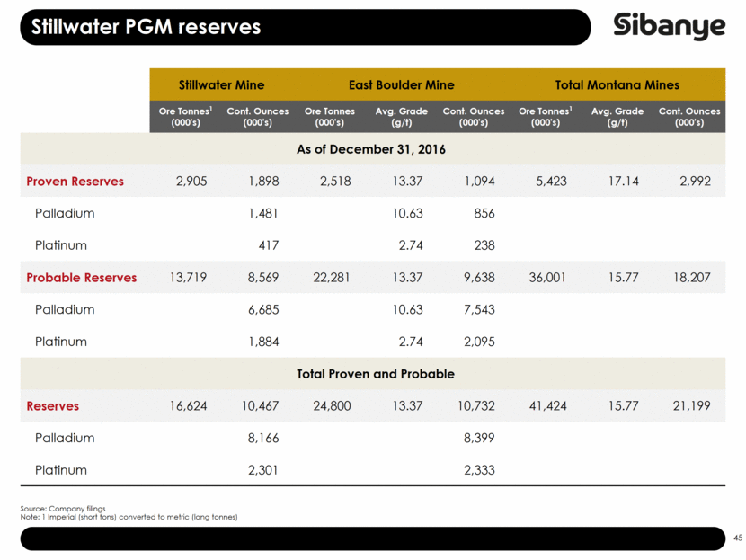Click the East Boulder Mine column header
The height and width of the screenshot is (560, 746).
pos(404,84)
